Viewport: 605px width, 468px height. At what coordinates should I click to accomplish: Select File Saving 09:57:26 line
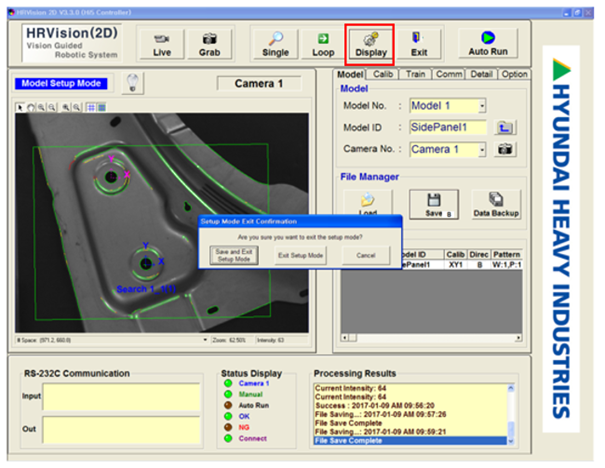pyautogui.click(x=380, y=414)
